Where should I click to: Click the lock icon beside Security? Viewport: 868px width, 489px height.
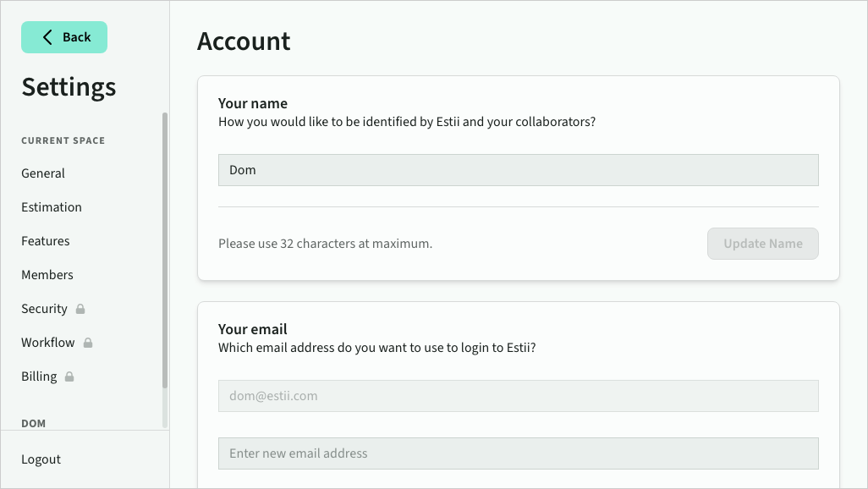pos(80,309)
